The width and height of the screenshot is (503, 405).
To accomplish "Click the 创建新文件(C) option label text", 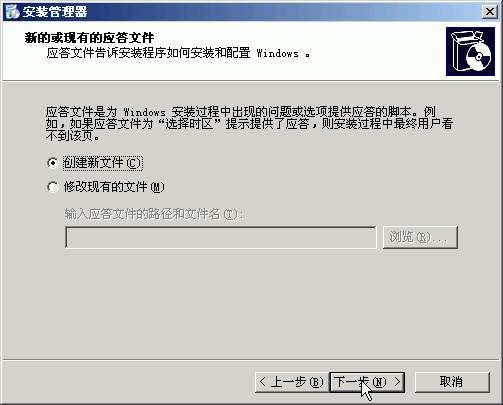I will (x=103, y=163).
